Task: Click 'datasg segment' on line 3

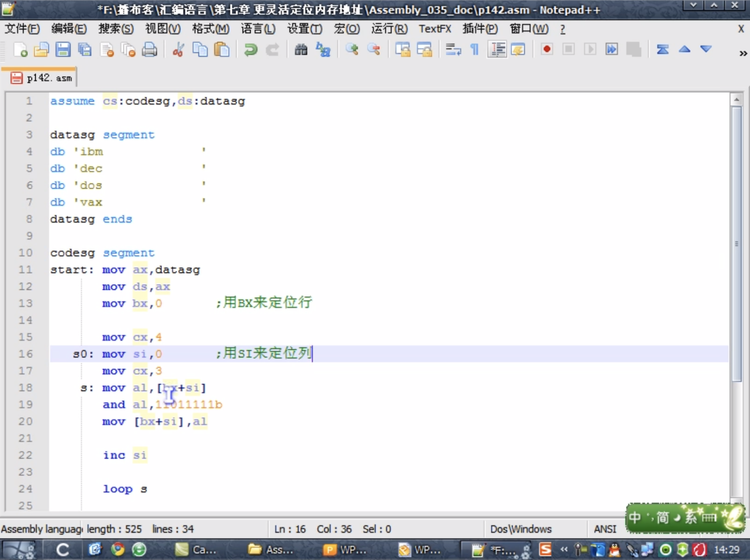Action: pyautogui.click(x=102, y=135)
